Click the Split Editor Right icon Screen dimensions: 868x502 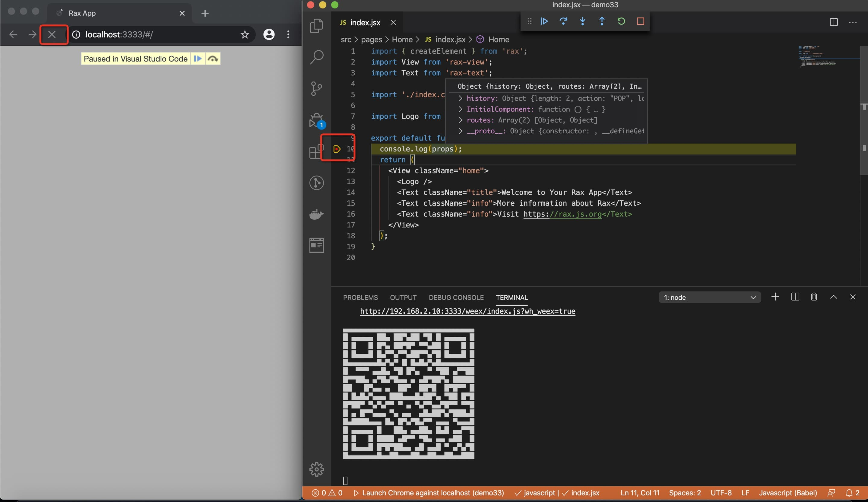(834, 22)
